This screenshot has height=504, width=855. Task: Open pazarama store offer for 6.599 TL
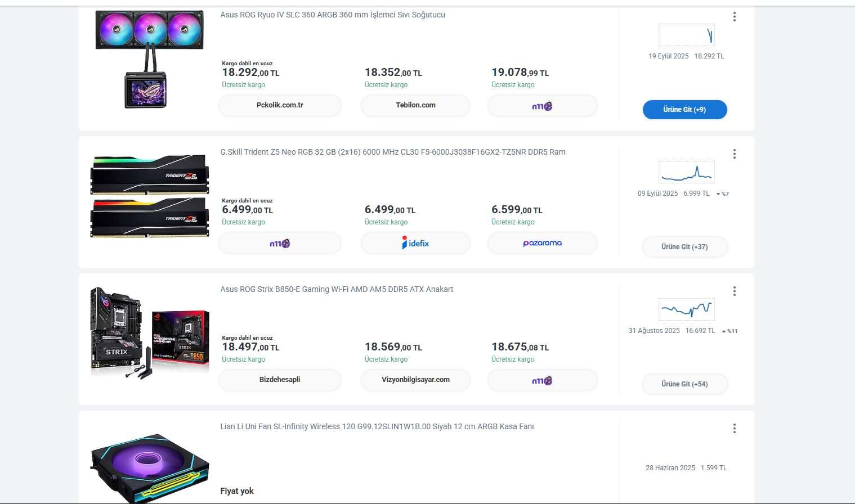[542, 243]
